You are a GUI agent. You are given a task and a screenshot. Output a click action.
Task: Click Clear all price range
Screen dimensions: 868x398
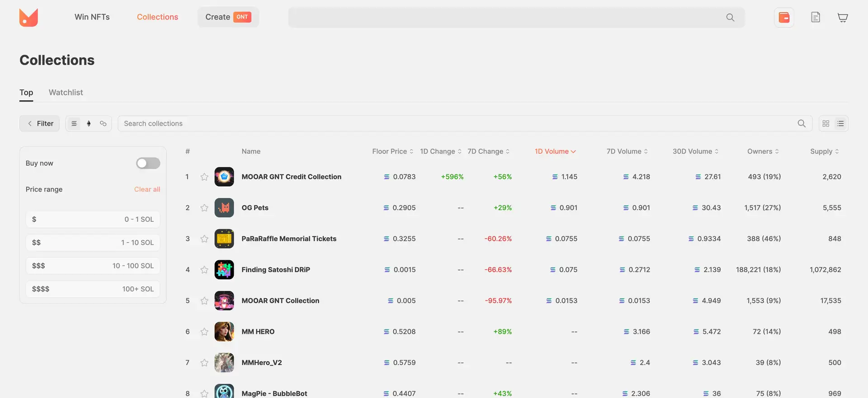pyautogui.click(x=147, y=189)
